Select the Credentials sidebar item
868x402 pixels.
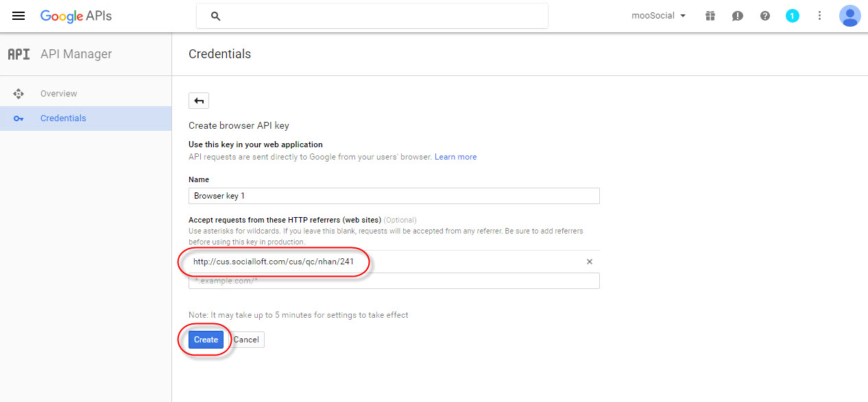click(63, 118)
